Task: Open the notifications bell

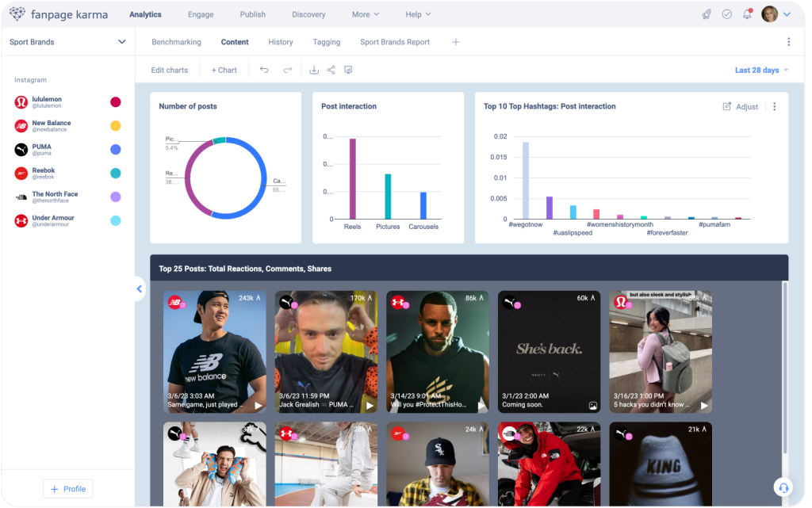Action: tap(747, 14)
